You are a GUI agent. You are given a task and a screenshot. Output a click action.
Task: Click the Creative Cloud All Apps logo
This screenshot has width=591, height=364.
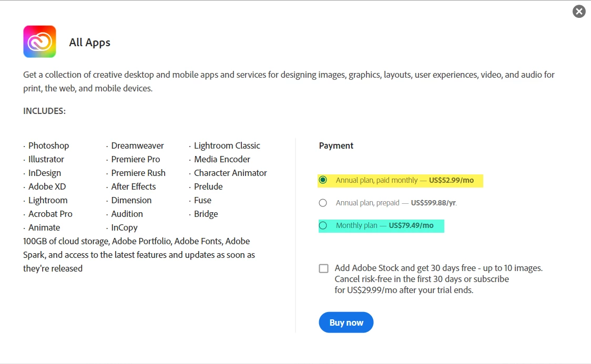point(39,41)
